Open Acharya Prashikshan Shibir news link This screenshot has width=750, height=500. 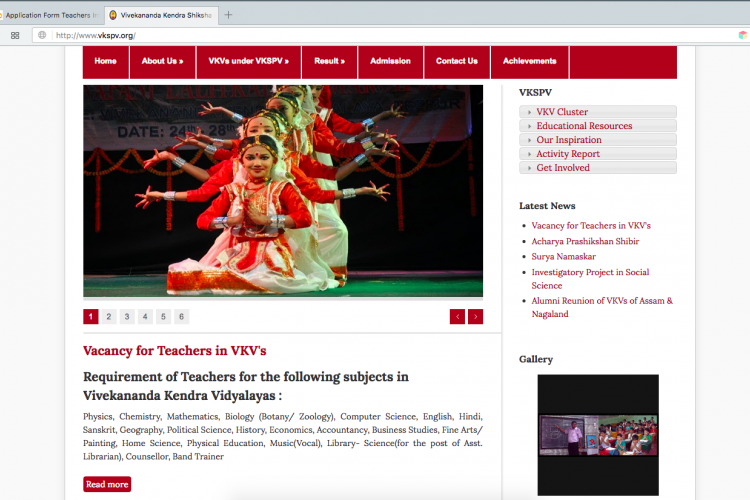[x=585, y=241]
